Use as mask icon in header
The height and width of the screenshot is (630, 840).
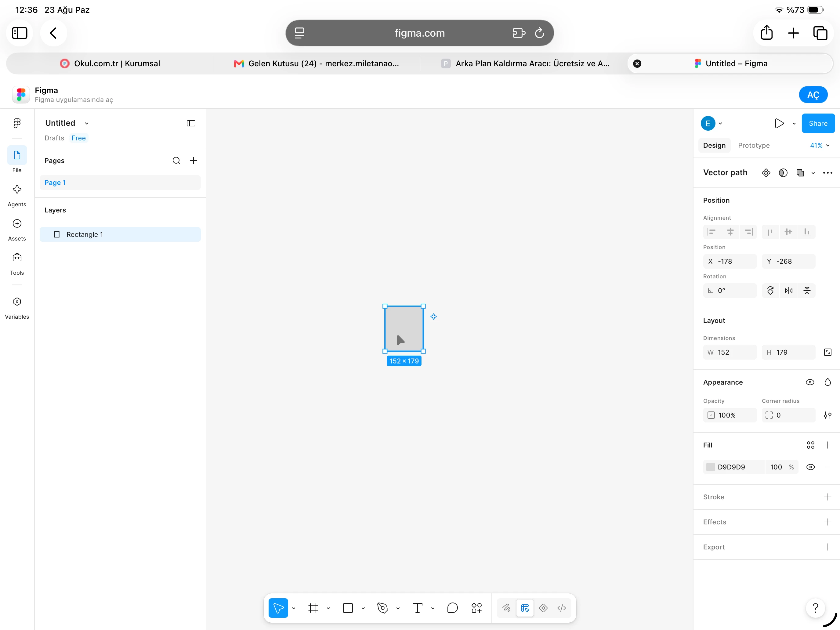point(783,173)
